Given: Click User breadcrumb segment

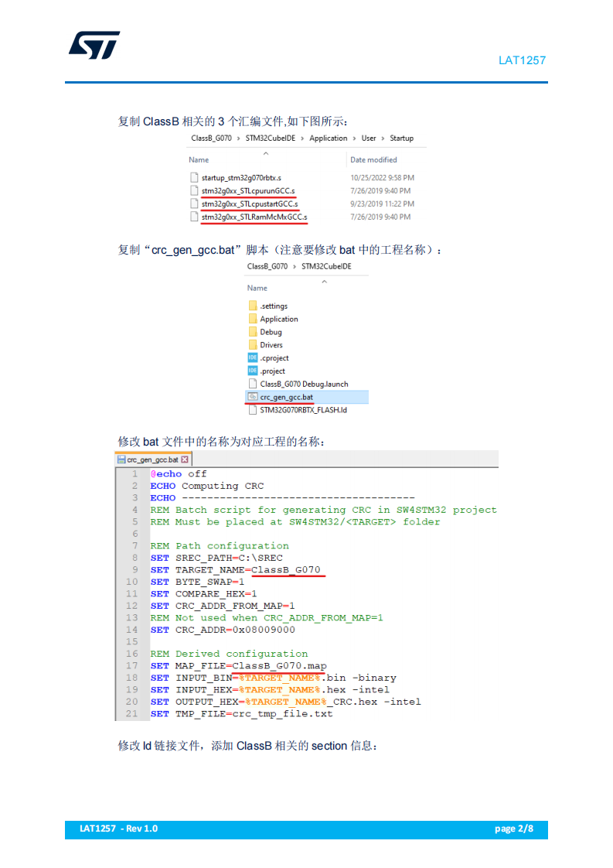Looking at the screenshot, I should (x=369, y=138).
